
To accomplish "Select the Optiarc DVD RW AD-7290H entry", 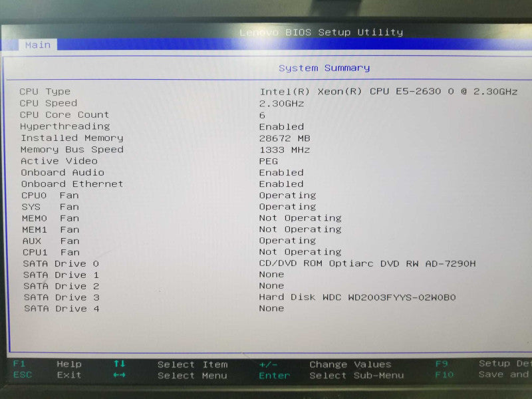I will tap(368, 263).
